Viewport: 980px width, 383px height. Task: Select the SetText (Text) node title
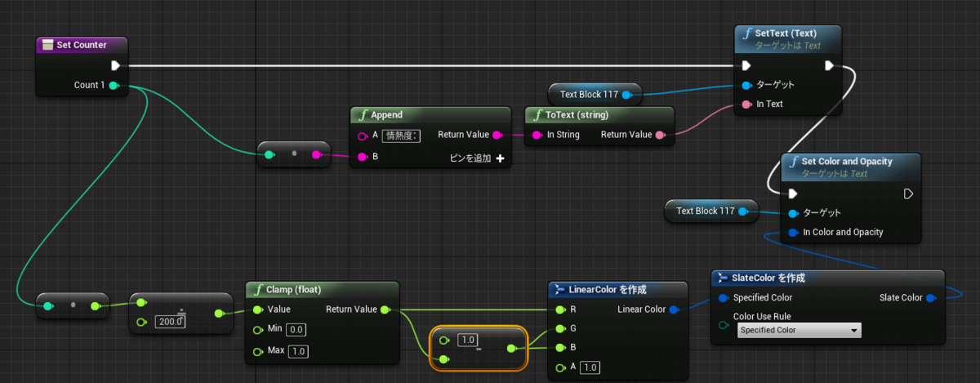click(x=786, y=33)
